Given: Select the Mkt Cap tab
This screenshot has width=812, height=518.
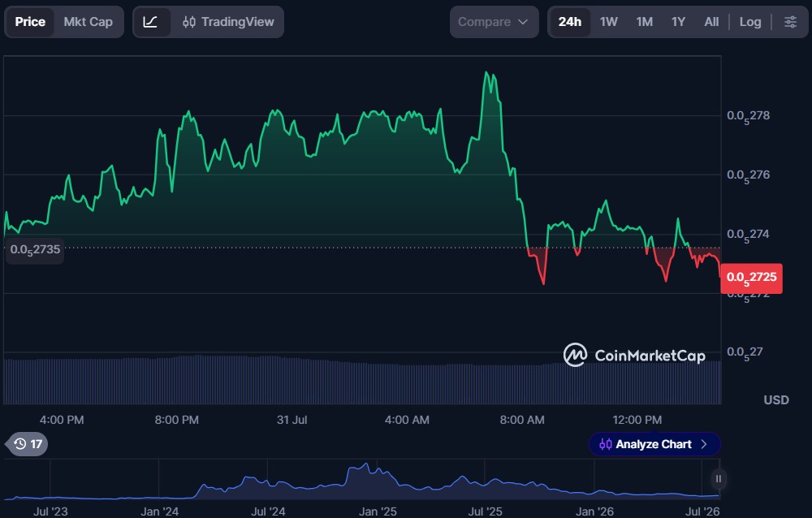Looking at the screenshot, I should click(88, 22).
